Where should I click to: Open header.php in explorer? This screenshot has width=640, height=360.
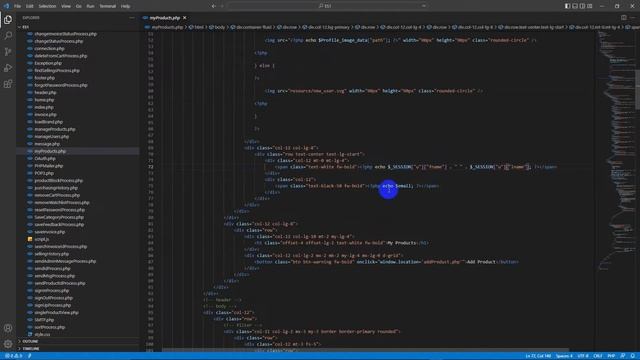[45, 93]
